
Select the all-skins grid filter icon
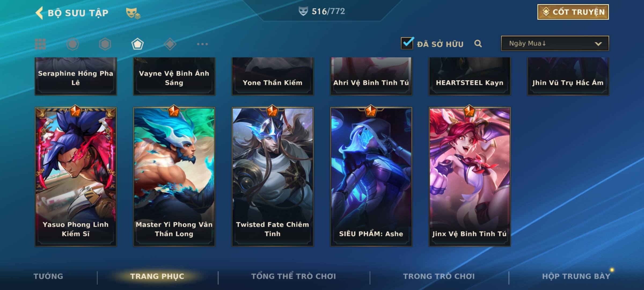pyautogui.click(x=40, y=44)
